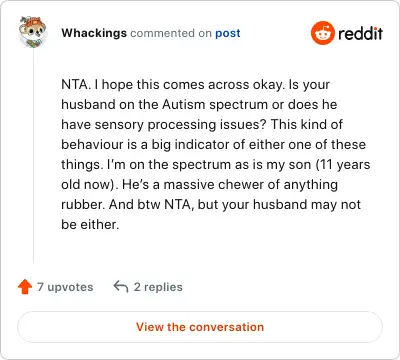Click the orange Reddit Snoo logo

[322, 33]
